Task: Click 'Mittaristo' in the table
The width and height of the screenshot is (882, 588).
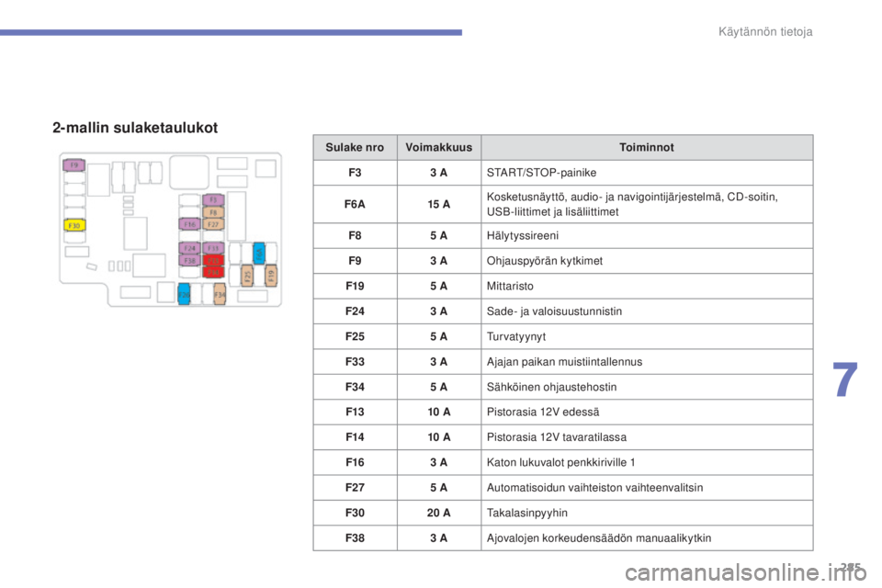Action: [510, 286]
